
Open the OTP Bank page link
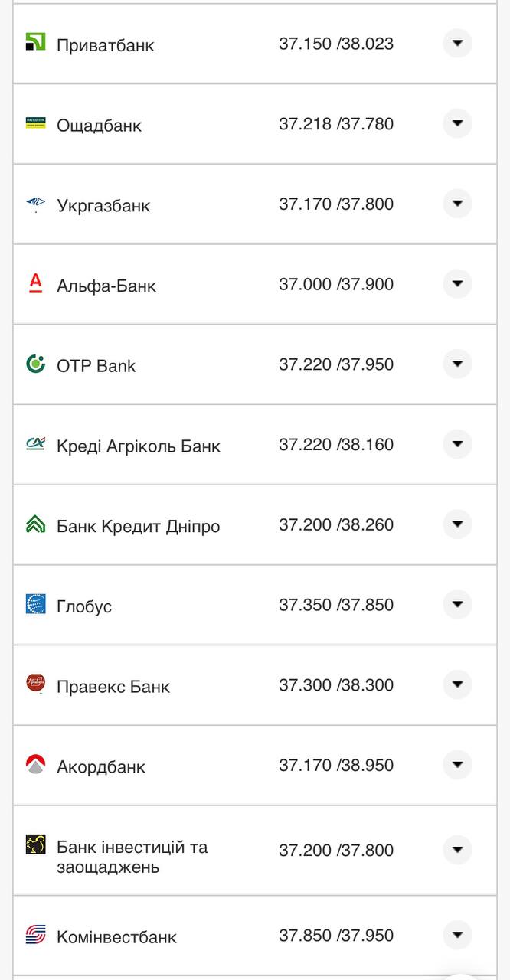[x=97, y=365]
